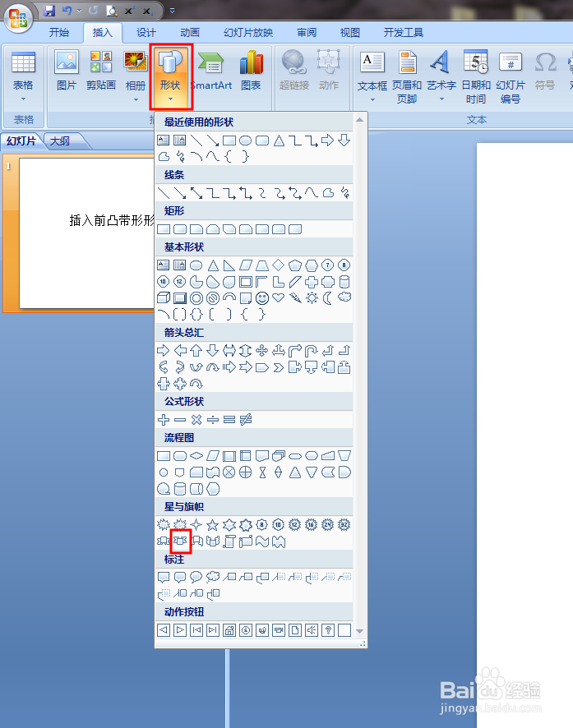This screenshot has height=728, width=573.
Task: Click the shapes gallery scroll up arrow
Action: pos(360,120)
